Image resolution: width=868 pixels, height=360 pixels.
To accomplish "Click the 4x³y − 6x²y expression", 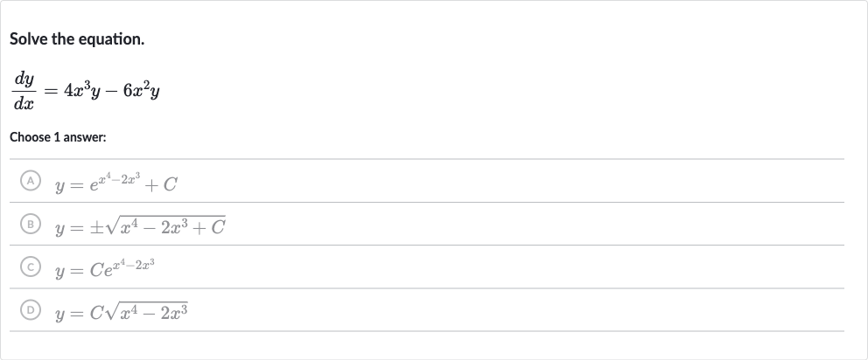I will pos(112,90).
